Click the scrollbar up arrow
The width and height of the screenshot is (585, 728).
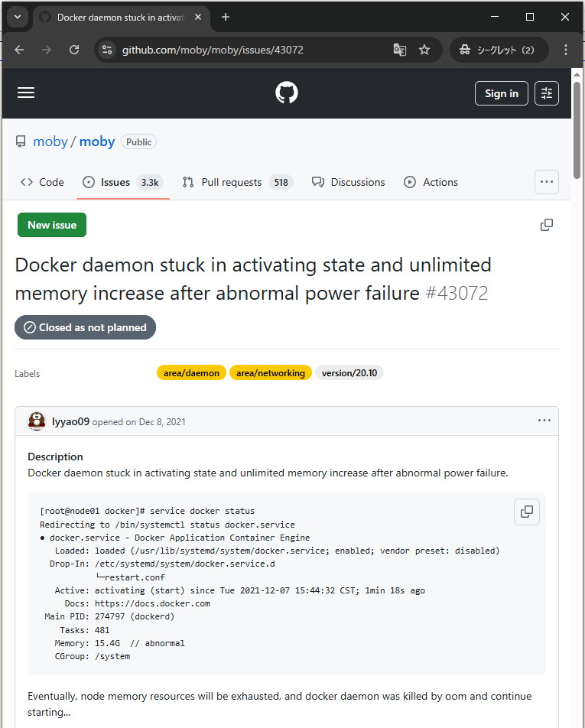577,74
